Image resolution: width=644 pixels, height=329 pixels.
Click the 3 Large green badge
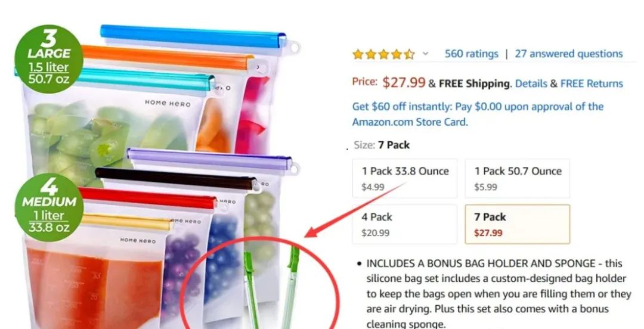[49, 59]
